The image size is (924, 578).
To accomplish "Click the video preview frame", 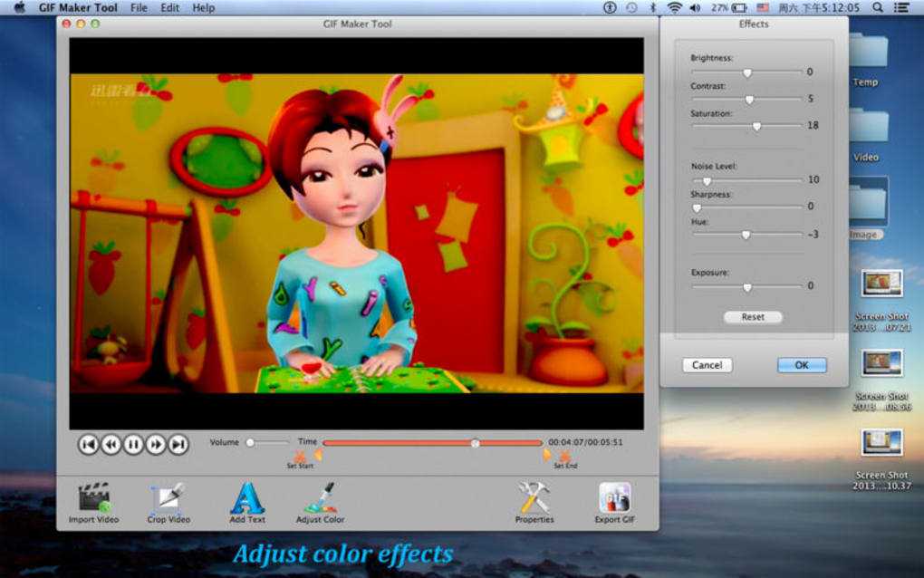I will [x=357, y=234].
